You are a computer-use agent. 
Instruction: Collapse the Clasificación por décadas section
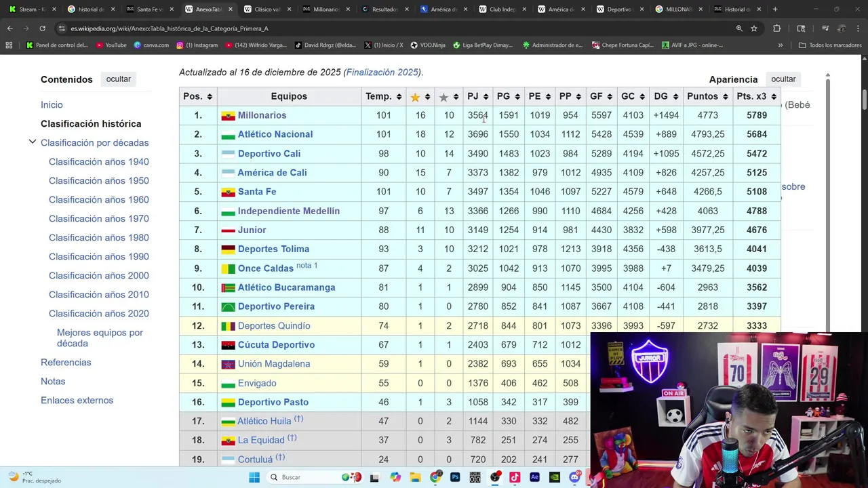click(x=32, y=142)
